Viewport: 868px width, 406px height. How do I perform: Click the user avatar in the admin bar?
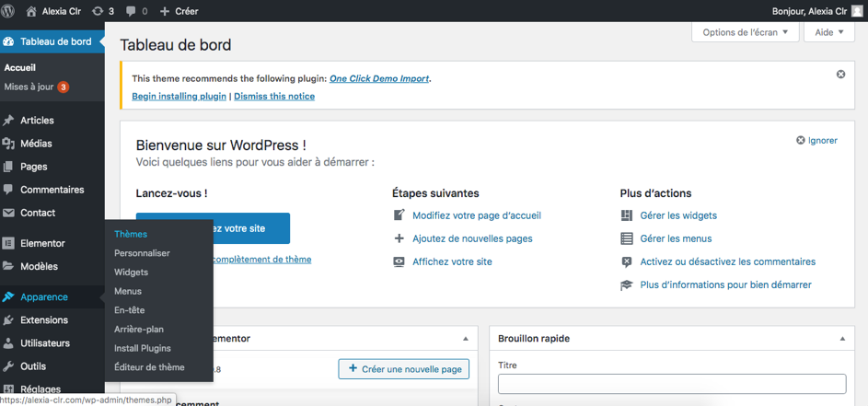point(857,10)
